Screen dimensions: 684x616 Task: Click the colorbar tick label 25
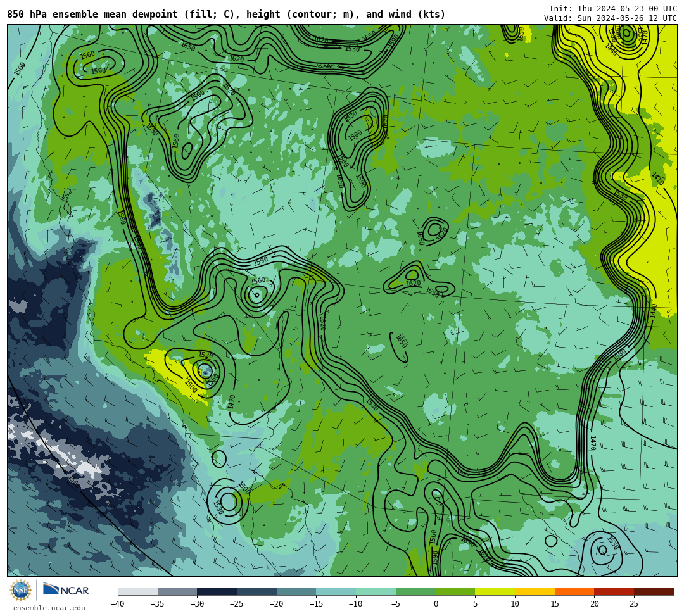click(x=634, y=604)
